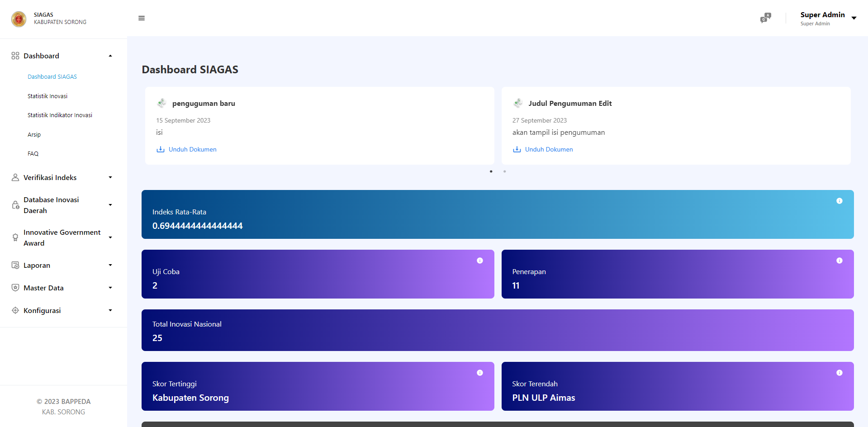Open the chat notifications icon
This screenshot has width=868, height=427.
tap(765, 18)
